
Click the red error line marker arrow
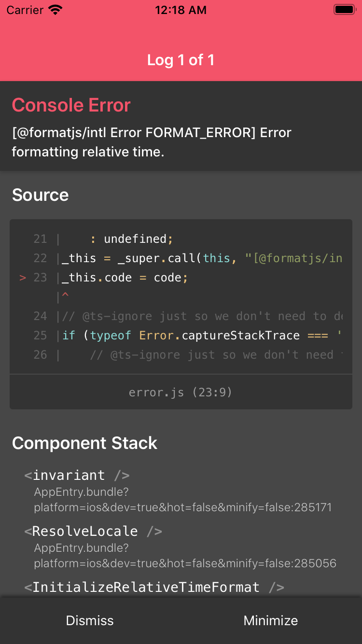tap(22, 278)
